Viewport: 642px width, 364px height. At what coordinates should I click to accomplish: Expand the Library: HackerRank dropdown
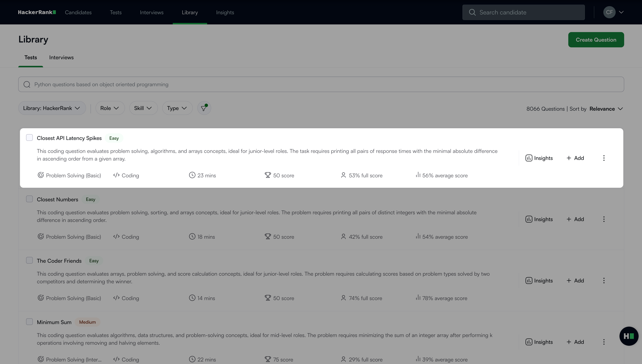pyautogui.click(x=52, y=108)
